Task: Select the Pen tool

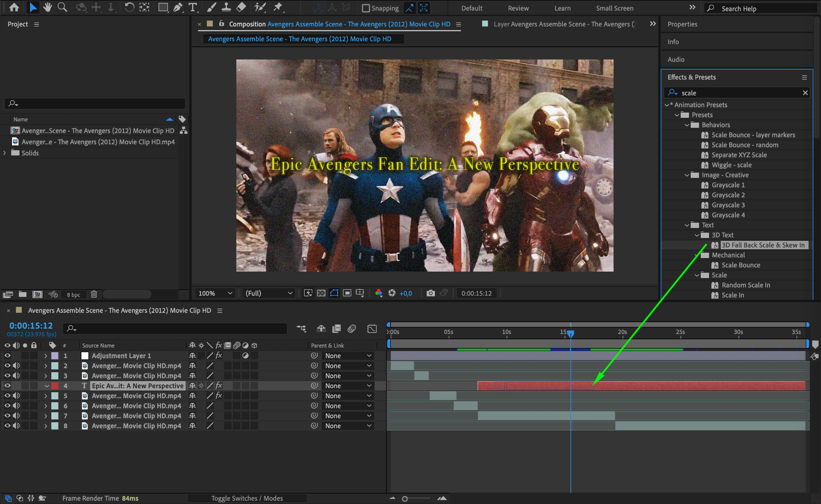Action: pyautogui.click(x=178, y=7)
